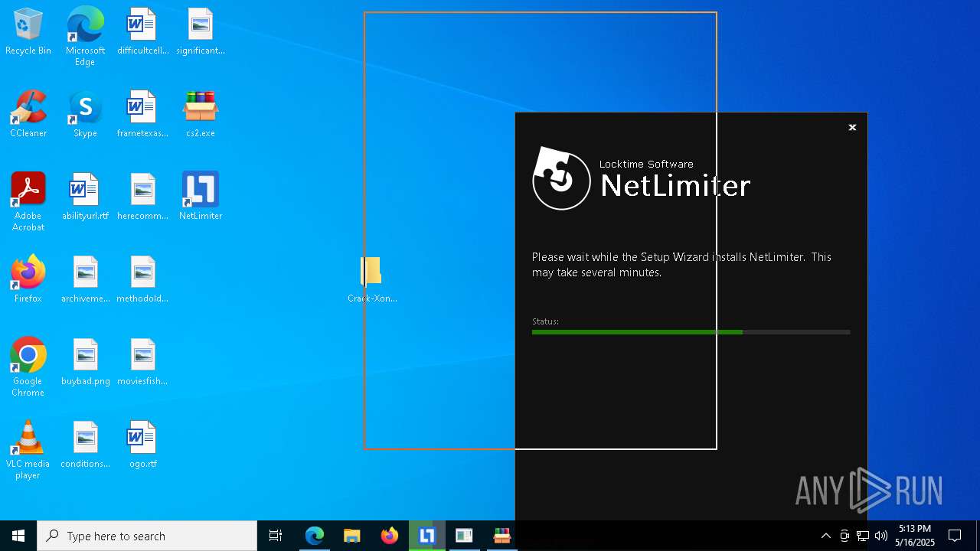Open Adobe Acrobat desktop shortcut

coord(28,202)
